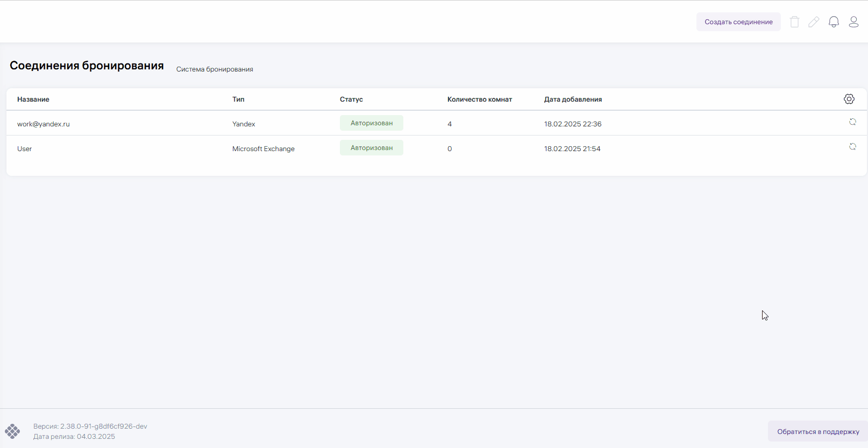The height and width of the screenshot is (448, 868).
Task: Click the delete trash icon in top toolbar
Action: tap(794, 22)
